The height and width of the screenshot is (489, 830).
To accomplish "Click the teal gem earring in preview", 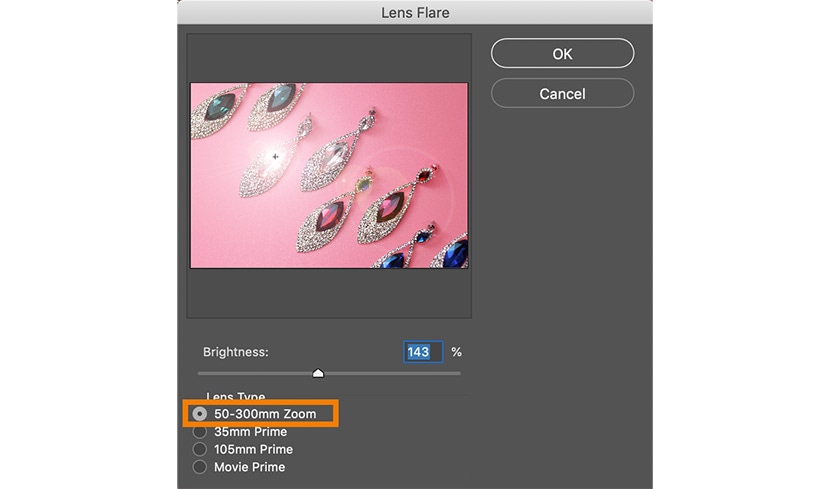I will tap(218, 105).
